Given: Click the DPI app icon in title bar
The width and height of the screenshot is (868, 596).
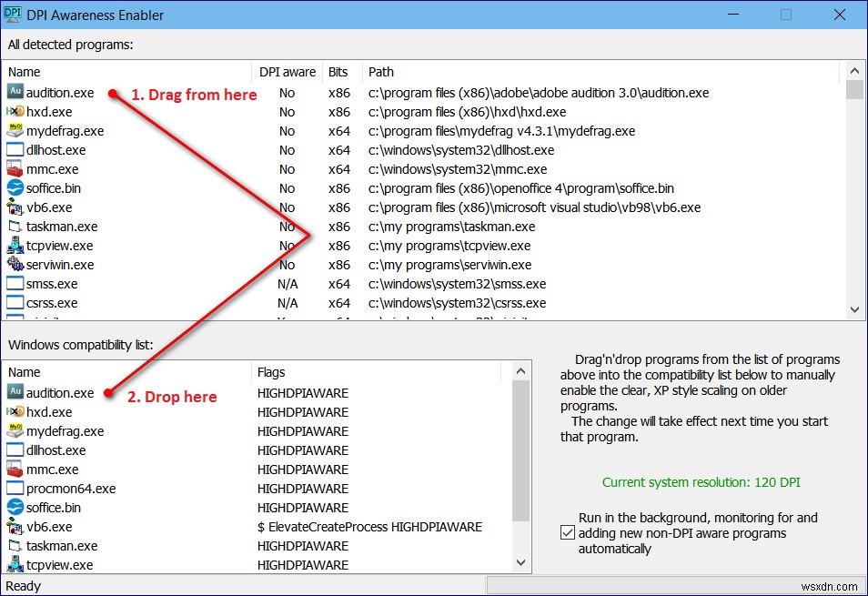Looking at the screenshot, I should [12, 14].
